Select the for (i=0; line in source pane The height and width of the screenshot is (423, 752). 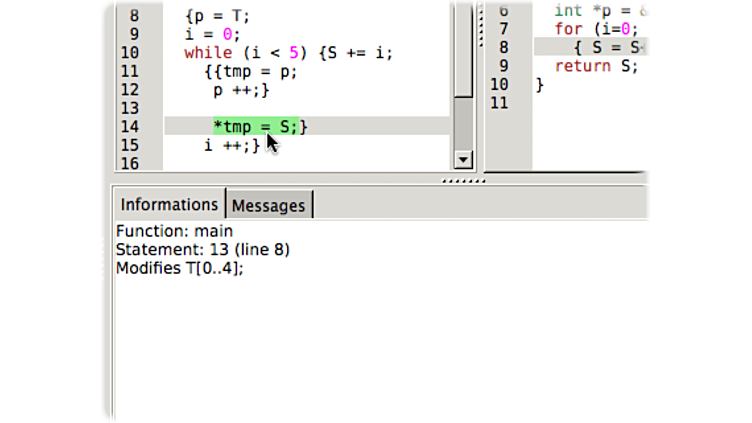596,29
